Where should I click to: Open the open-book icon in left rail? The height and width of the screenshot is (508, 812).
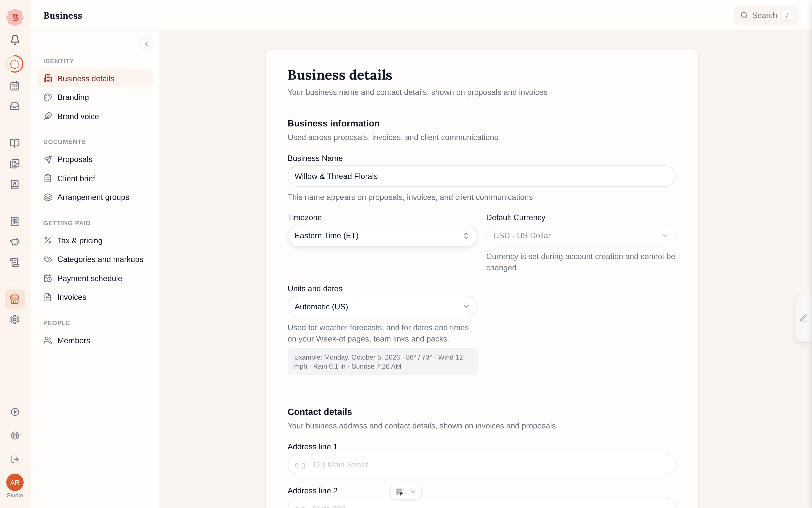tap(15, 143)
